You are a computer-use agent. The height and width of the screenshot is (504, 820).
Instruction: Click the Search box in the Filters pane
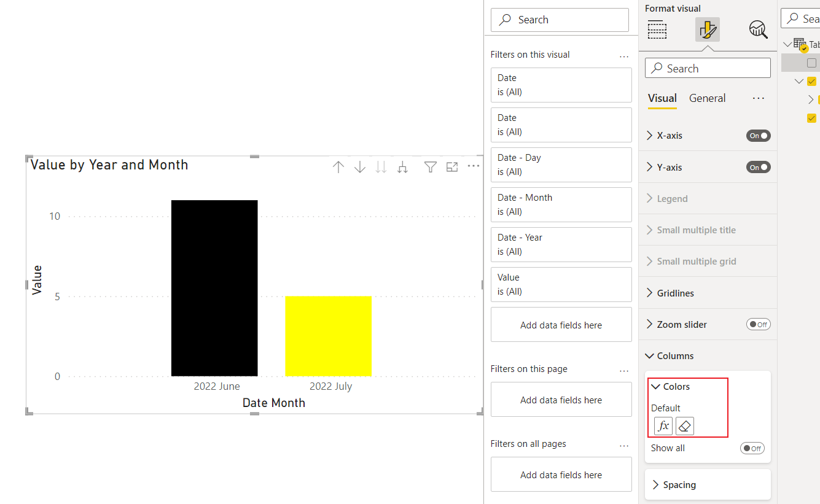560,20
